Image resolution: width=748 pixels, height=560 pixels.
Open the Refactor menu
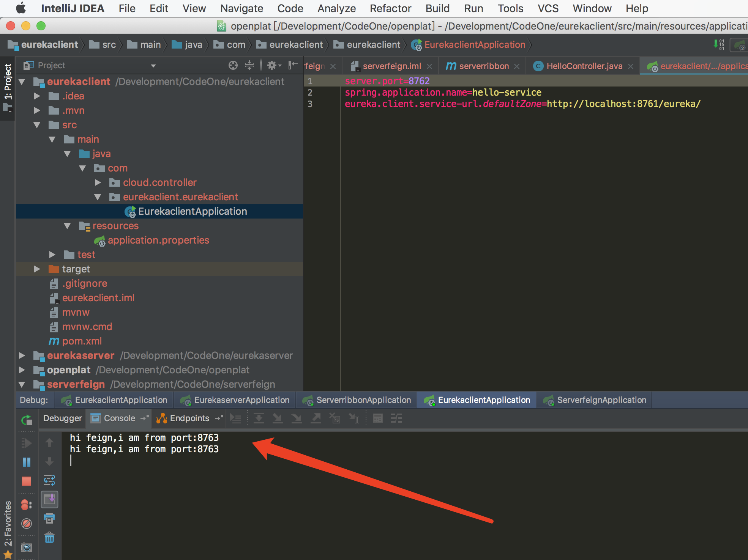click(390, 8)
